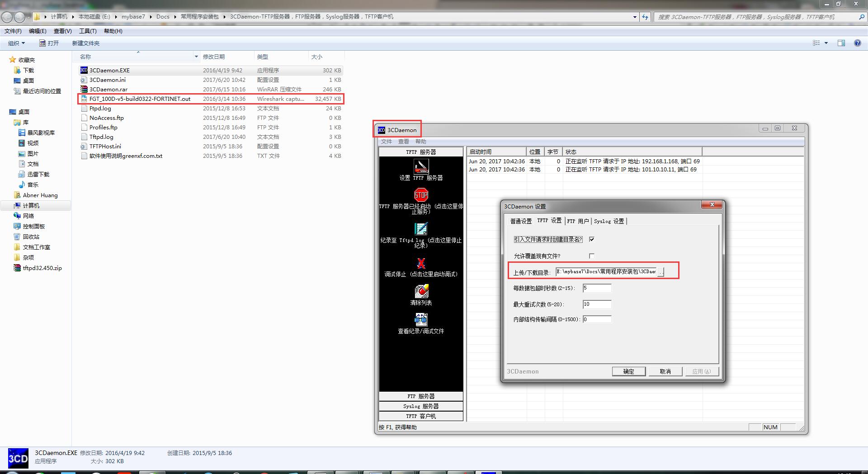The height and width of the screenshot is (474, 868).
Task: Open 查看 menu in 3CDaemon window
Action: (403, 142)
